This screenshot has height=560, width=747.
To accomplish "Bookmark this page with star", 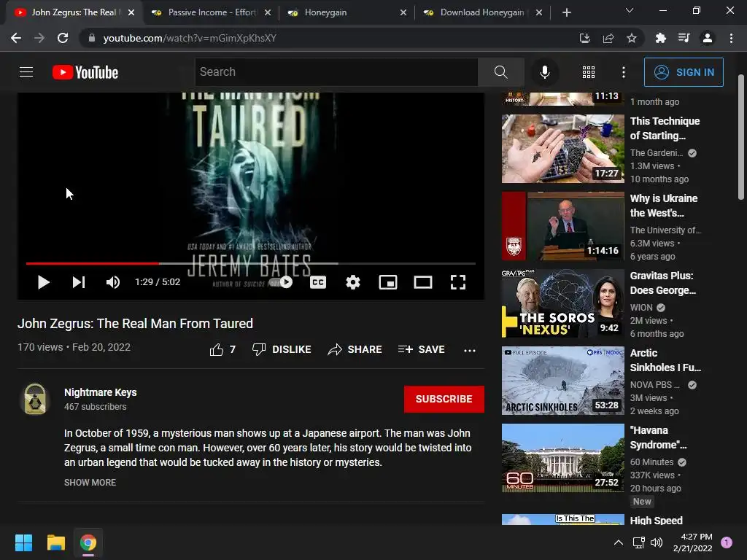I will click(631, 38).
